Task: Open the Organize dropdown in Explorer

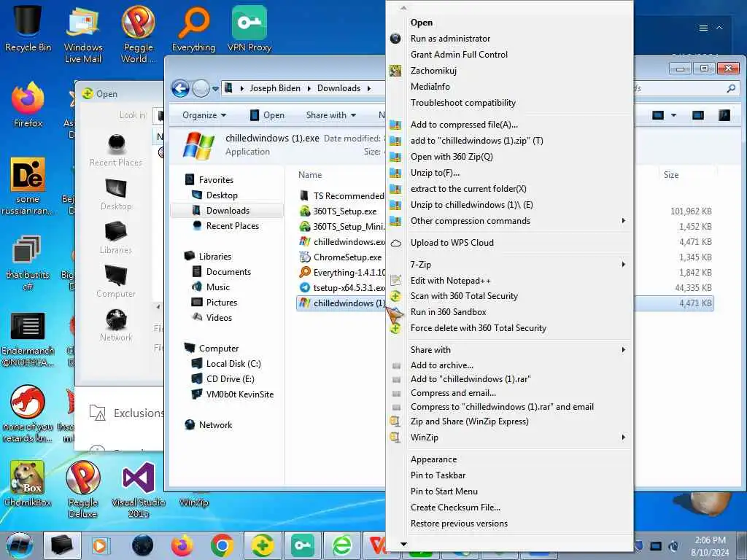Action: tap(204, 115)
